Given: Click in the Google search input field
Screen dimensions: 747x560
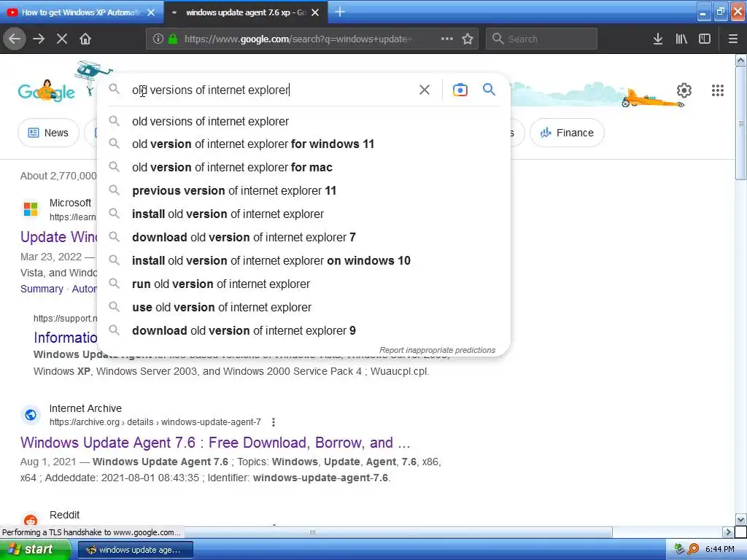Looking at the screenshot, I should 271,90.
